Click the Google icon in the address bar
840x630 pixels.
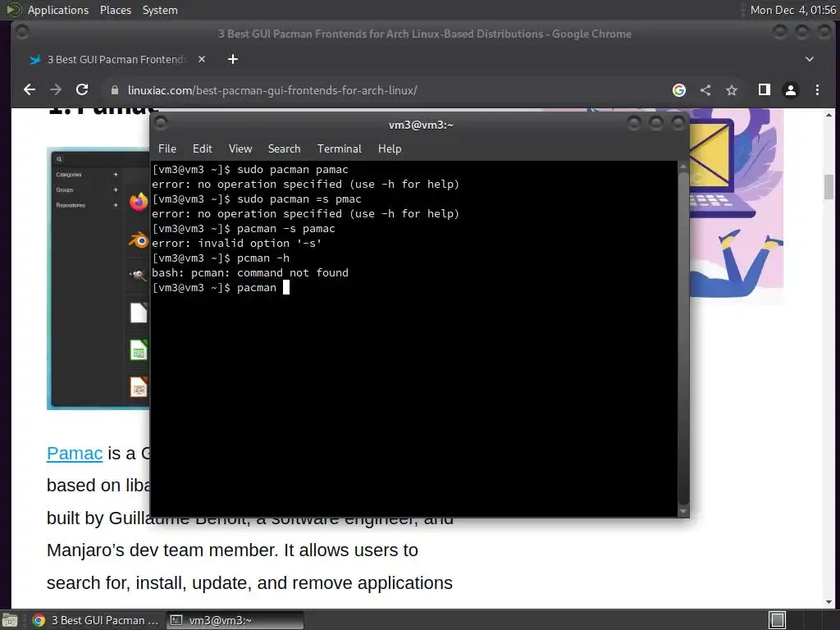tap(678, 90)
